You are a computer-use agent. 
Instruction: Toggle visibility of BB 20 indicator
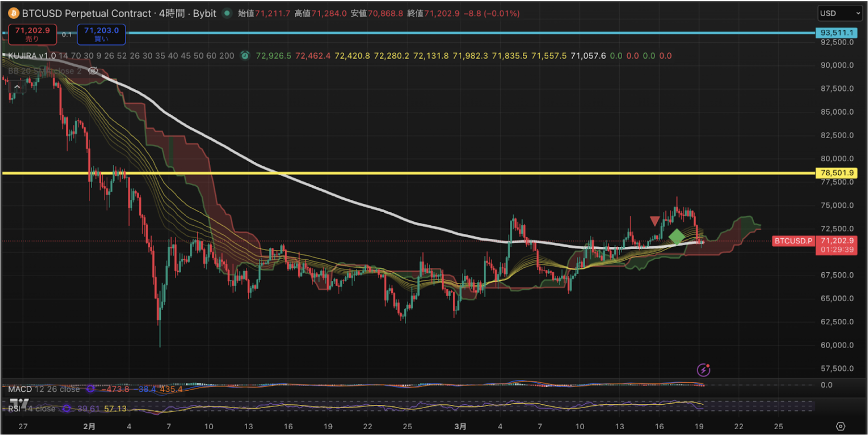click(93, 71)
